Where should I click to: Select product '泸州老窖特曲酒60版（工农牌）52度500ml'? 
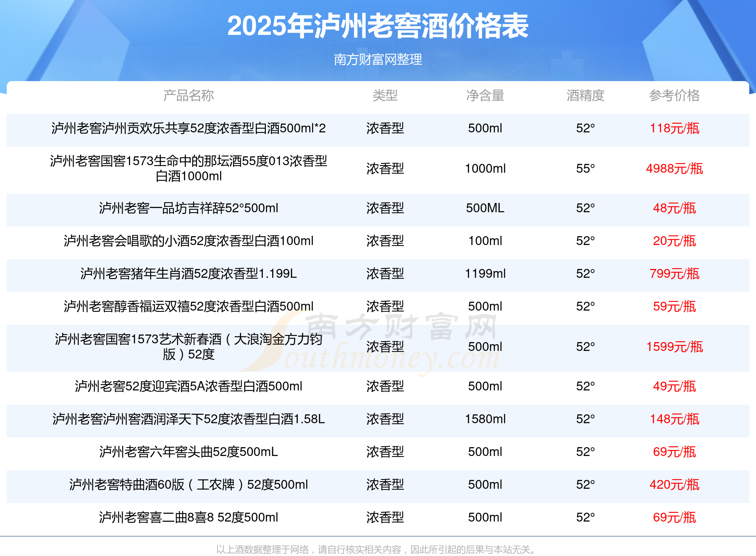[x=189, y=485]
